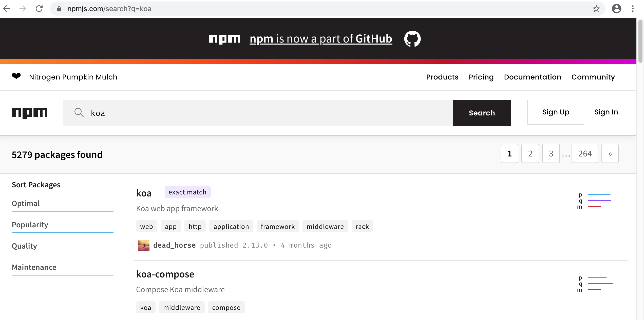Open the Documentation menu item

532,77
